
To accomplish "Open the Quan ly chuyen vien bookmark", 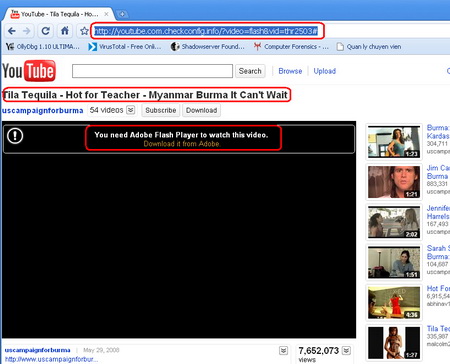I will (369, 47).
